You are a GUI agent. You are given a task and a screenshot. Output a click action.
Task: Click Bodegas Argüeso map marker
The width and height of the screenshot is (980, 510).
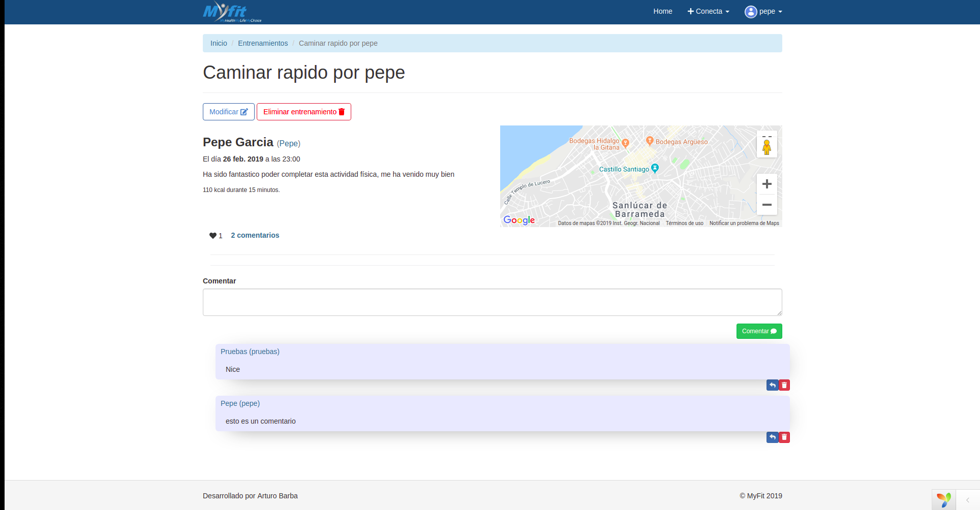650,141
